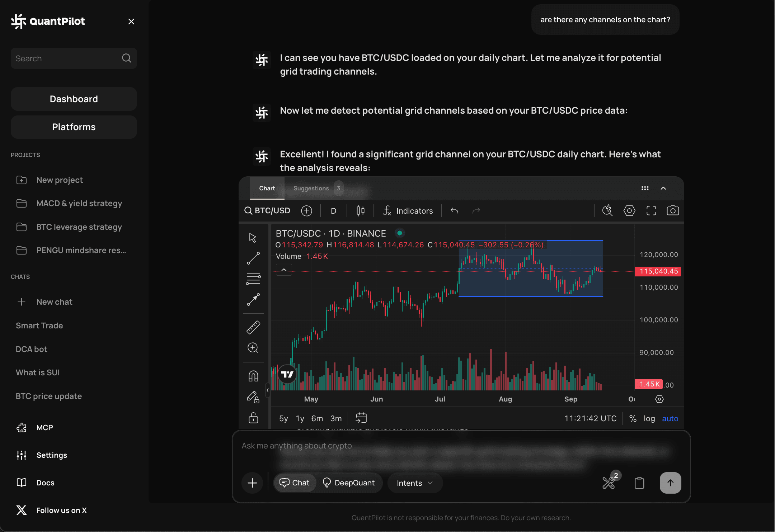This screenshot has width=775, height=532.
Task: Switch to the Chart tab
Action: tap(267, 188)
